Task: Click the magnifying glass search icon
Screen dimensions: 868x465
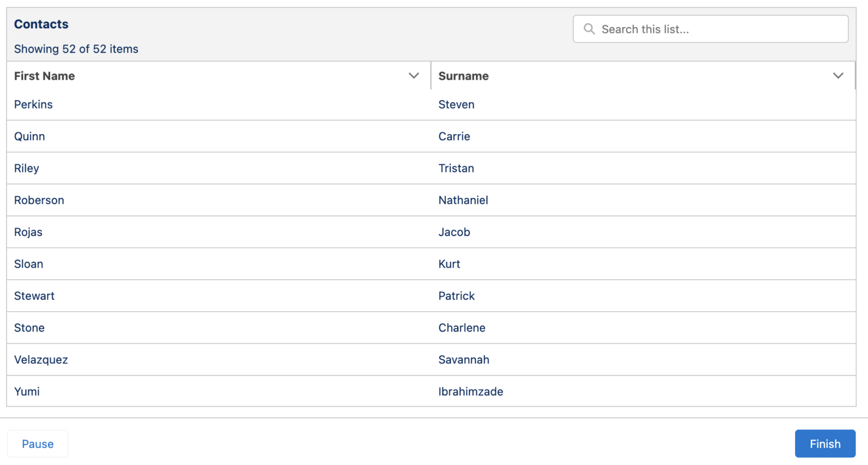Action: [589, 29]
